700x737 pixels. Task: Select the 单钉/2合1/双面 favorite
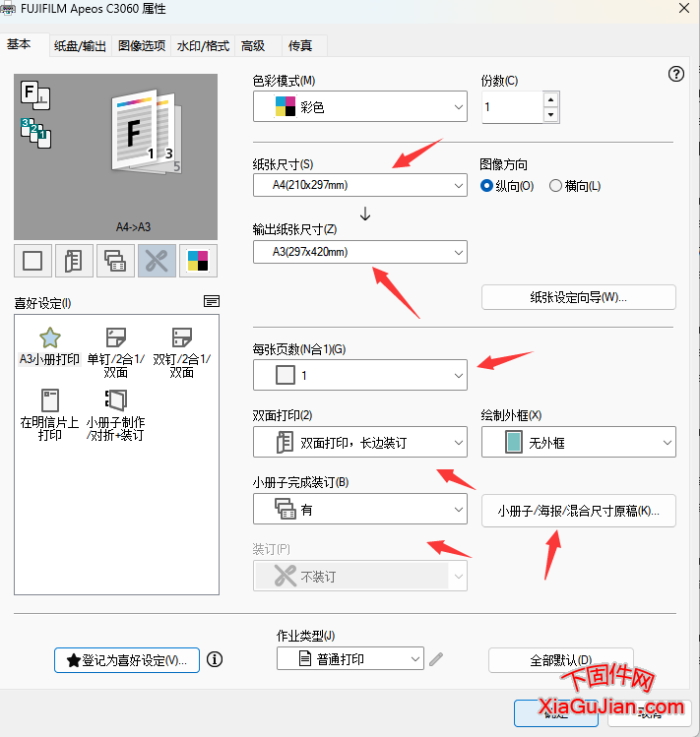(x=116, y=352)
